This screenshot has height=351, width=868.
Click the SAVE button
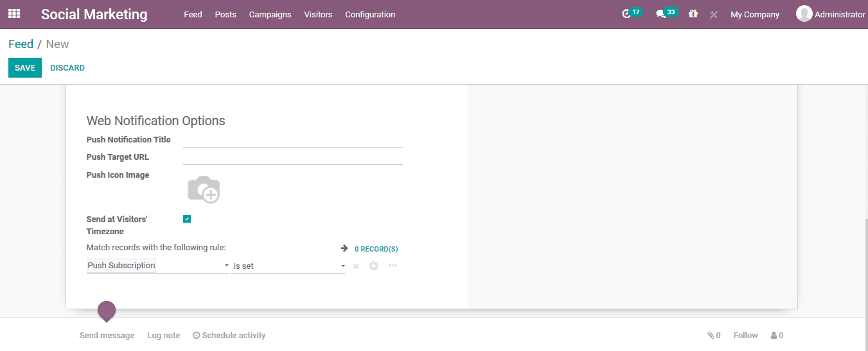(x=25, y=68)
